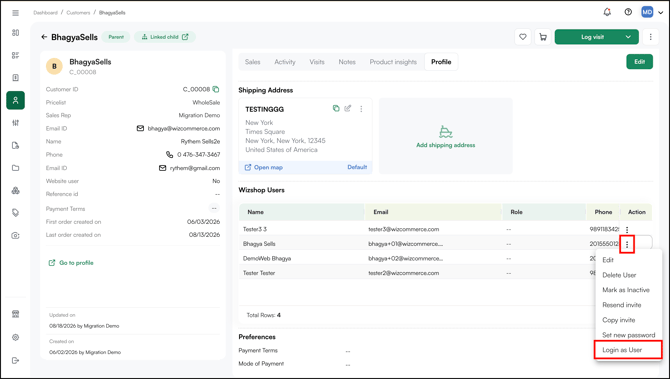Select the DemoWeb Bhagya row name
The height and width of the screenshot is (379, 670).
tap(267, 259)
